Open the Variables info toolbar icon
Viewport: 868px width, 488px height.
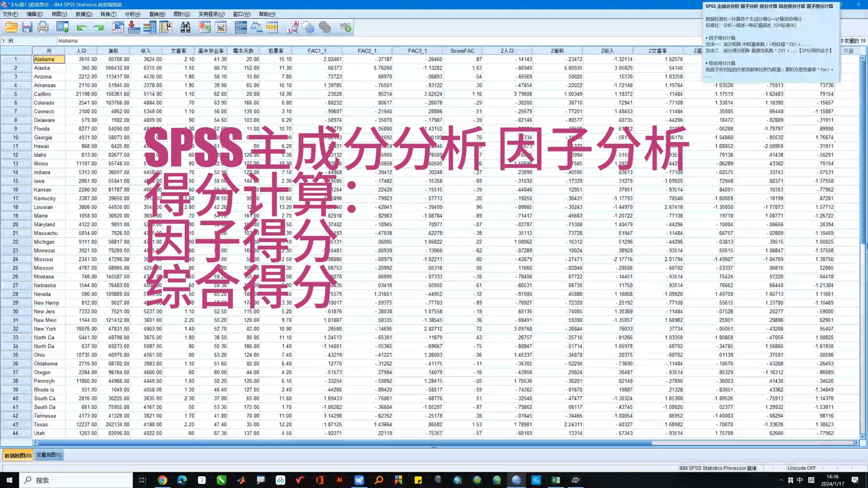[150, 27]
